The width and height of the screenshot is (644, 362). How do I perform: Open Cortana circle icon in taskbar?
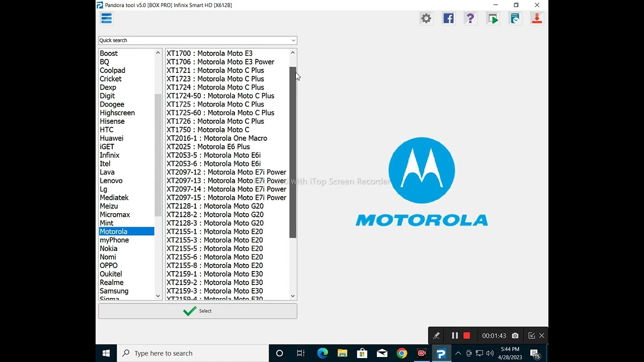279,353
